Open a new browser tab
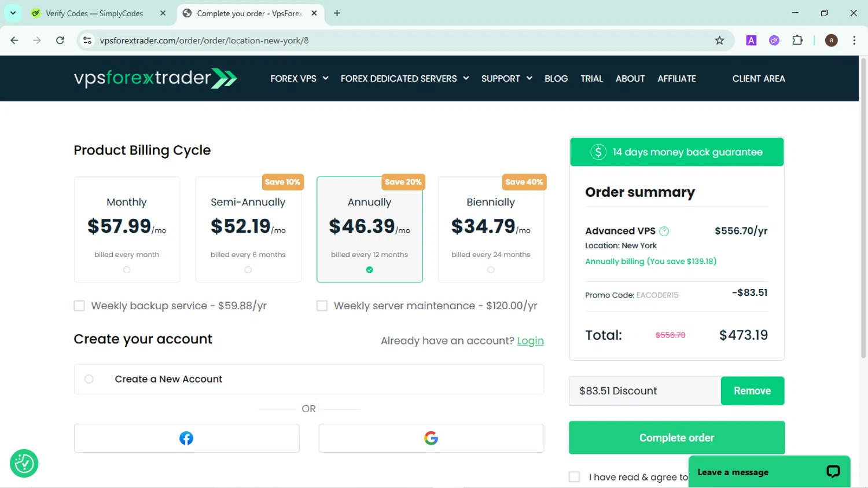 tap(337, 13)
